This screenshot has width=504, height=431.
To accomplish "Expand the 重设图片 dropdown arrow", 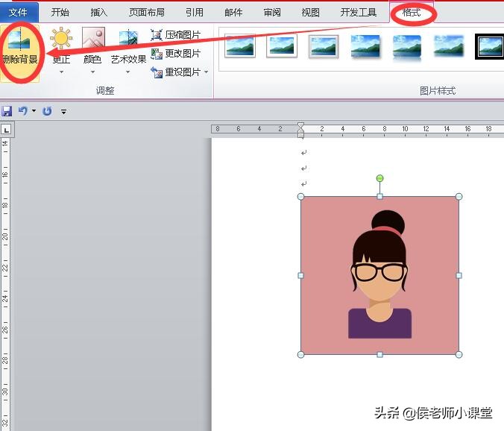I will (x=206, y=72).
